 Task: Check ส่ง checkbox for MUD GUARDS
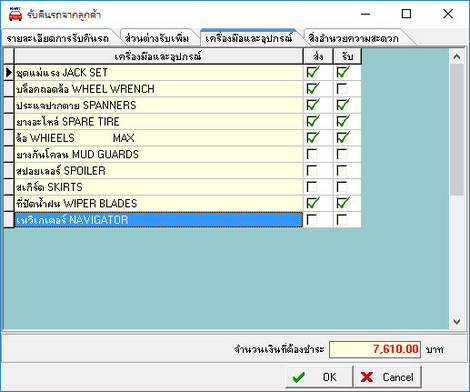click(312, 154)
